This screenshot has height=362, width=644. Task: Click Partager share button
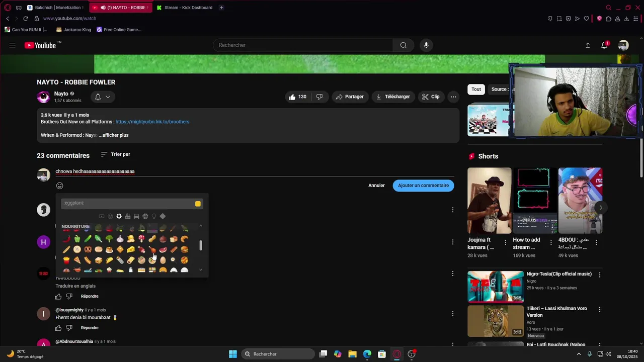tap(350, 97)
